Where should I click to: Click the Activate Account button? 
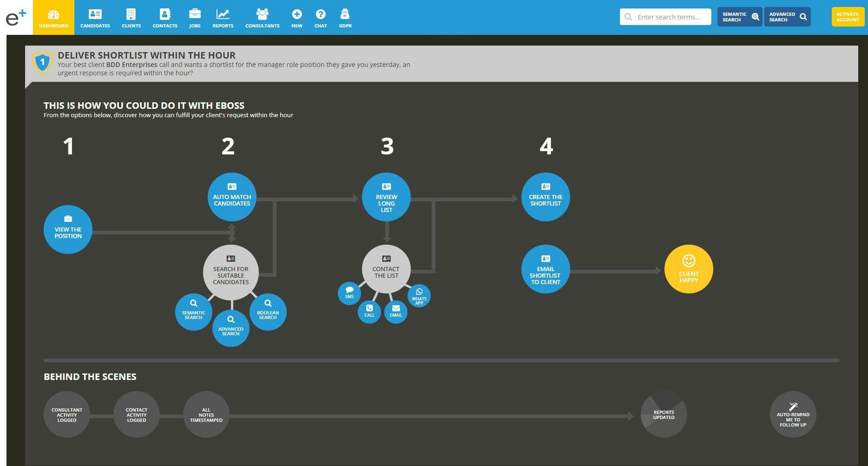coord(848,16)
